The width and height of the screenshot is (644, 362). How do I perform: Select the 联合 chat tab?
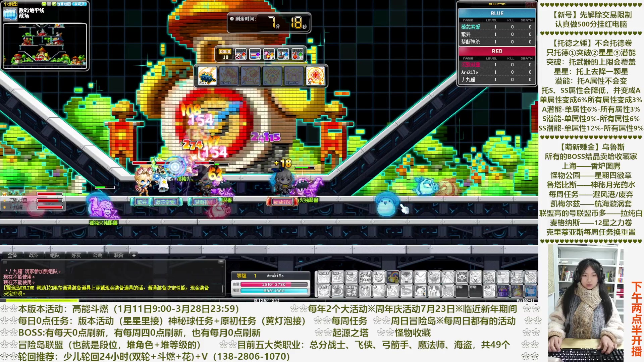pos(119,255)
